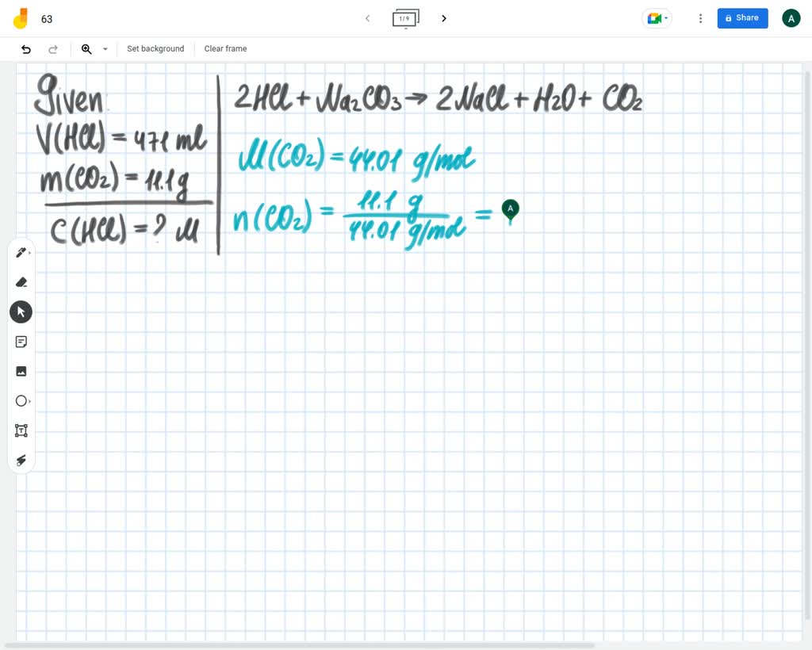Open the more options menu
The image size is (812, 650).
pyautogui.click(x=700, y=18)
